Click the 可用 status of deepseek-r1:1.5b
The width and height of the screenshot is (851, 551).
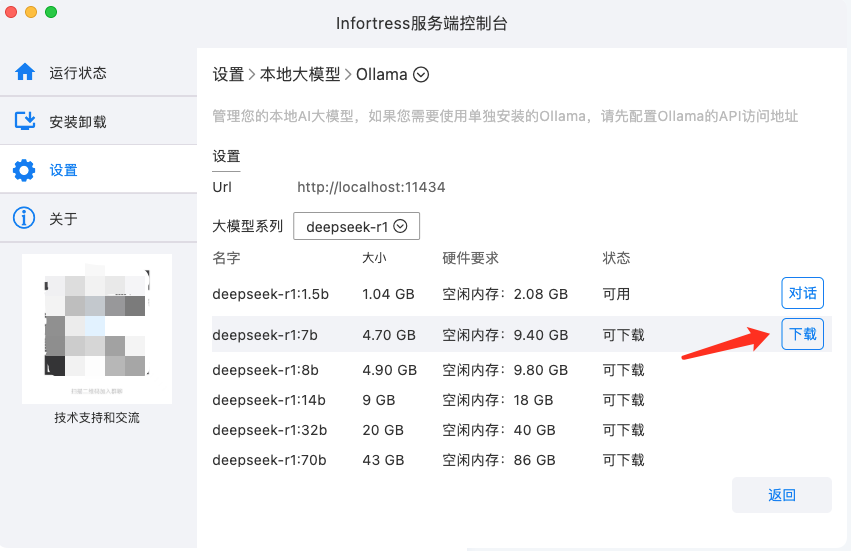point(616,294)
